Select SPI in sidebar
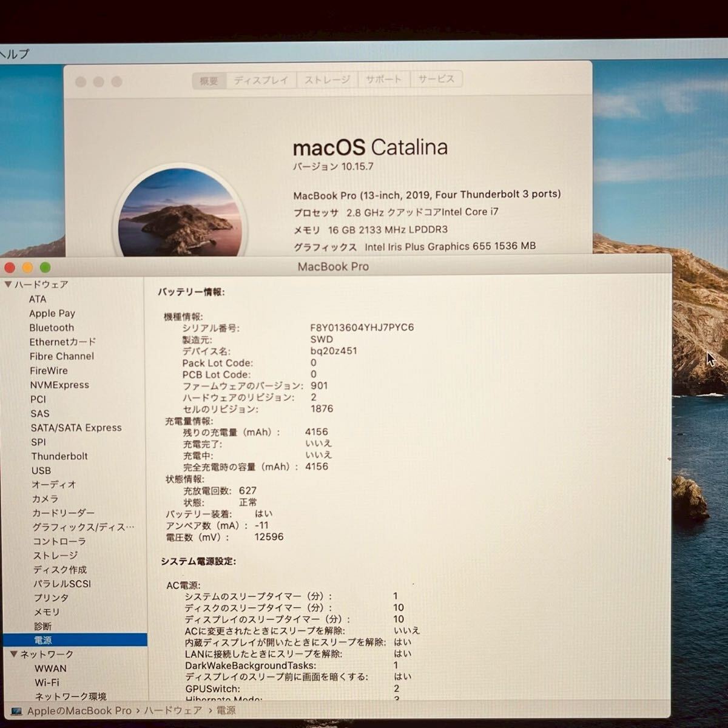 [39, 442]
